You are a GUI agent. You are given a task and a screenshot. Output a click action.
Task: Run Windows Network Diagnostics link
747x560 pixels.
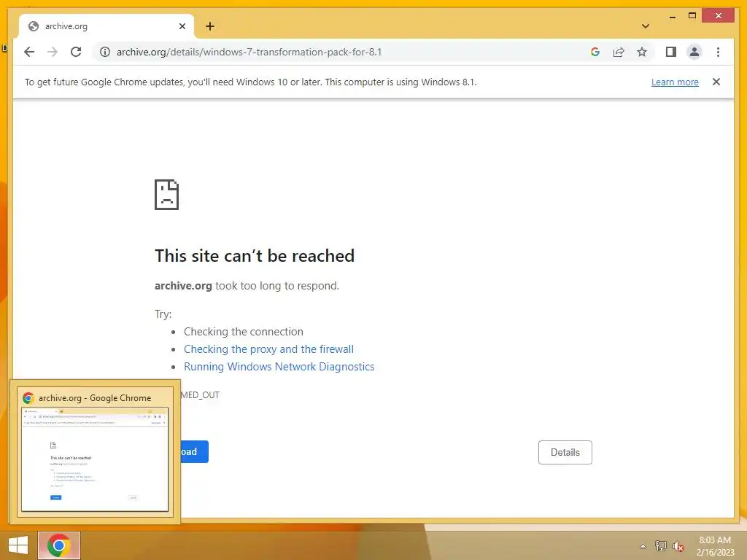tap(279, 367)
